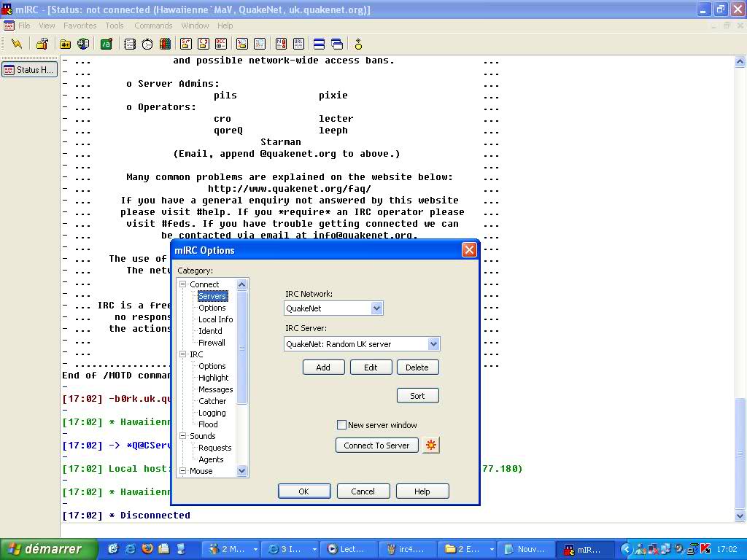This screenshot has width=747, height=560.
Task: Click the yellow figure About toolbar icon
Action: pyautogui.click(x=358, y=44)
